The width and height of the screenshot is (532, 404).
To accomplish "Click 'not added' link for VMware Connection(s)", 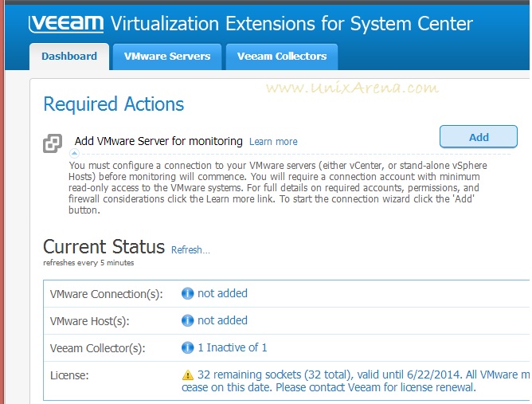I will [x=222, y=293].
